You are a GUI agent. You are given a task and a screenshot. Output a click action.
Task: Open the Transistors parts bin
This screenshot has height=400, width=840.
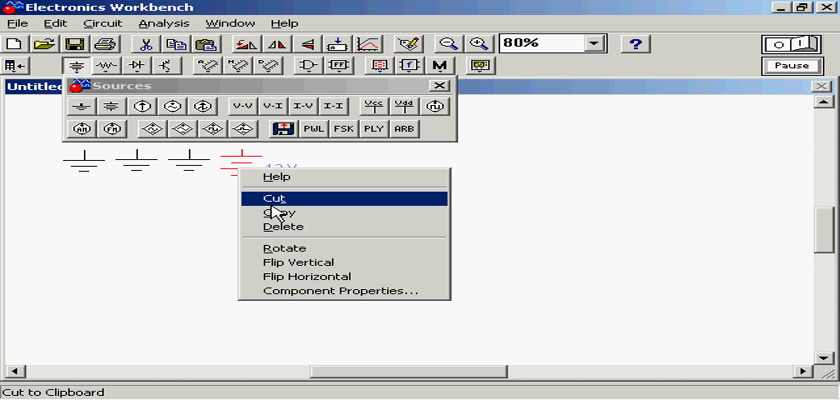point(167,66)
